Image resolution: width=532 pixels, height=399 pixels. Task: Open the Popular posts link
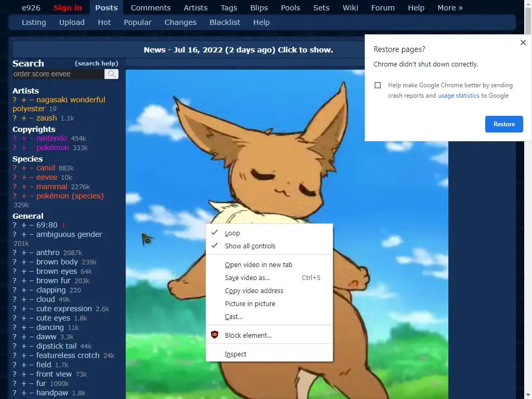point(137,22)
